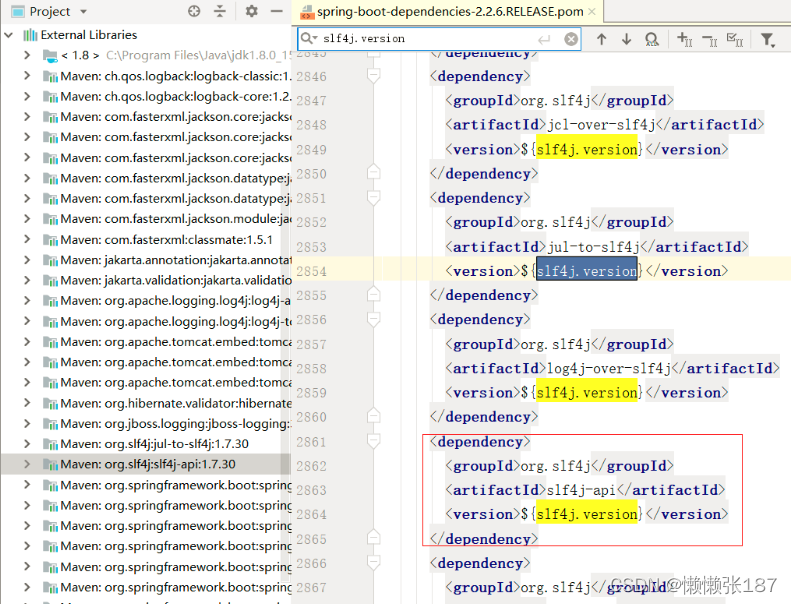Screen dimensions: 792x604
Task: Click highlighted slf4j.version on line 2859
Action: click(x=587, y=393)
